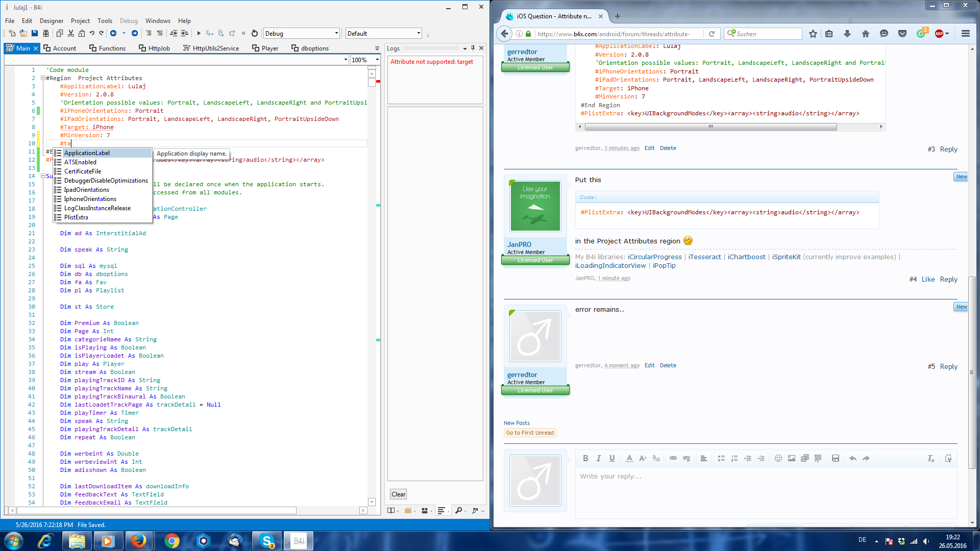The image size is (980, 551).
Task: Click the code box horizontal scrollbar
Action: [x=709, y=127]
